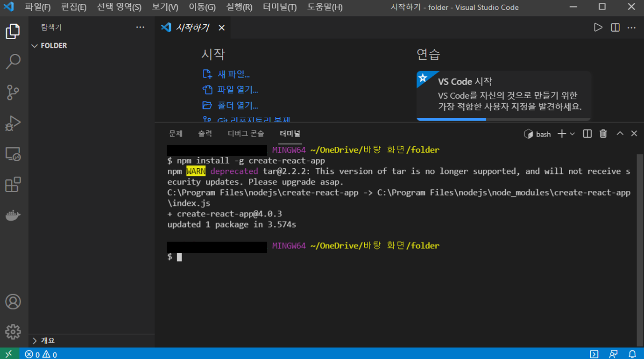644x359 pixels.
Task: Split the terminal pane
Action: click(587, 134)
